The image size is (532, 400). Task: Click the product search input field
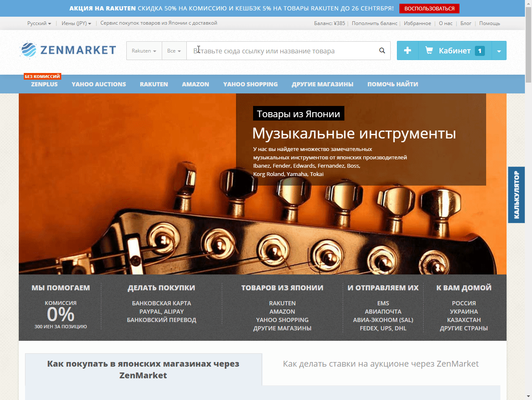coord(283,51)
